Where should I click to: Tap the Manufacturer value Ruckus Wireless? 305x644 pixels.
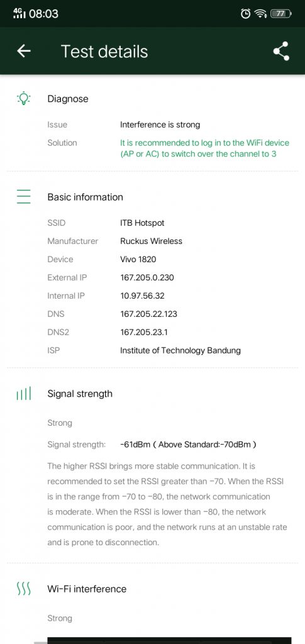pos(151,241)
